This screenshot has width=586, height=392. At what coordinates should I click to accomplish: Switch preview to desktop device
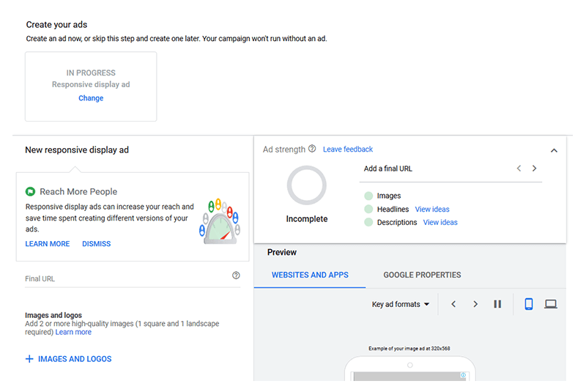(551, 304)
